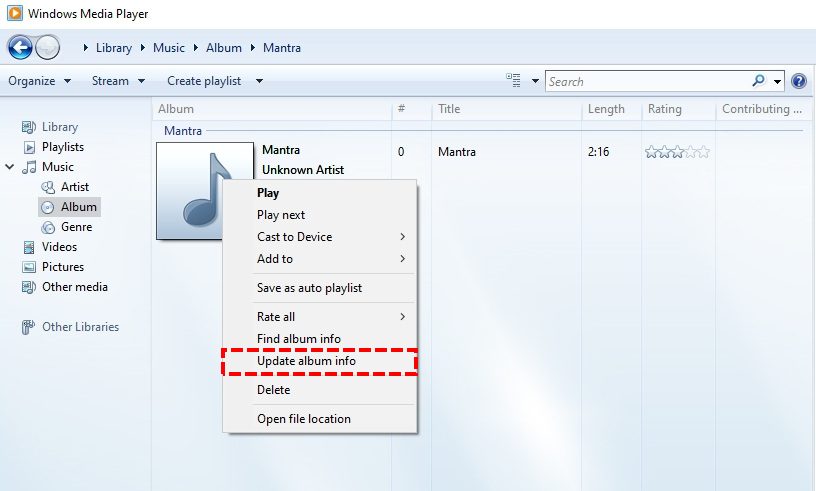
Task: Go to Album in the breadcrumb
Action: [x=224, y=48]
